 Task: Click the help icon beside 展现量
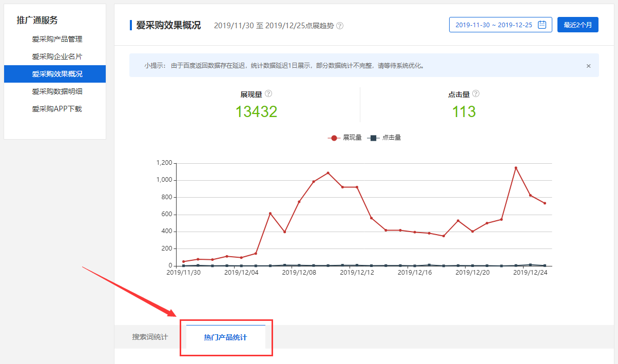pos(268,94)
